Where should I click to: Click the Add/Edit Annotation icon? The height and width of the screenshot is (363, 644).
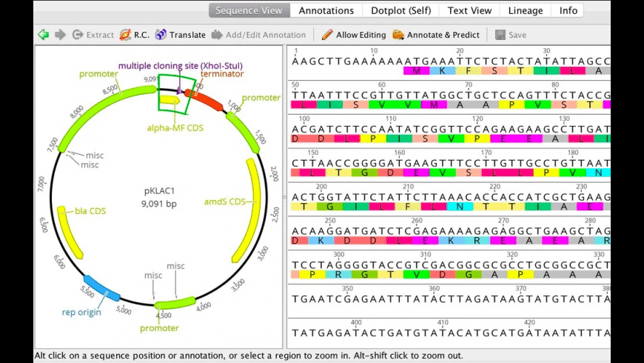217,35
